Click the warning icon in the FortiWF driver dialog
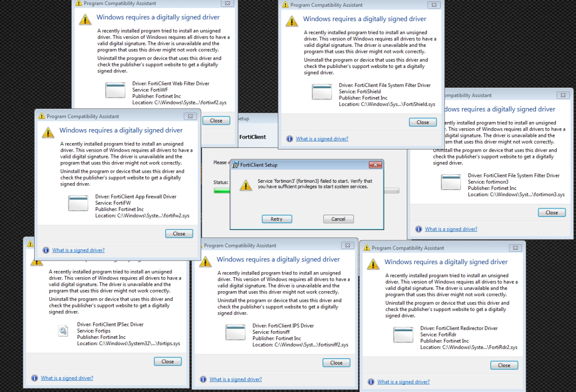The width and height of the screenshot is (576, 392). pos(85,19)
